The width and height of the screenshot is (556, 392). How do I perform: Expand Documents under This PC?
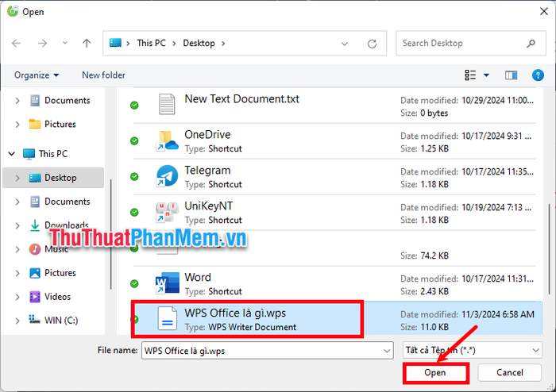pos(17,202)
